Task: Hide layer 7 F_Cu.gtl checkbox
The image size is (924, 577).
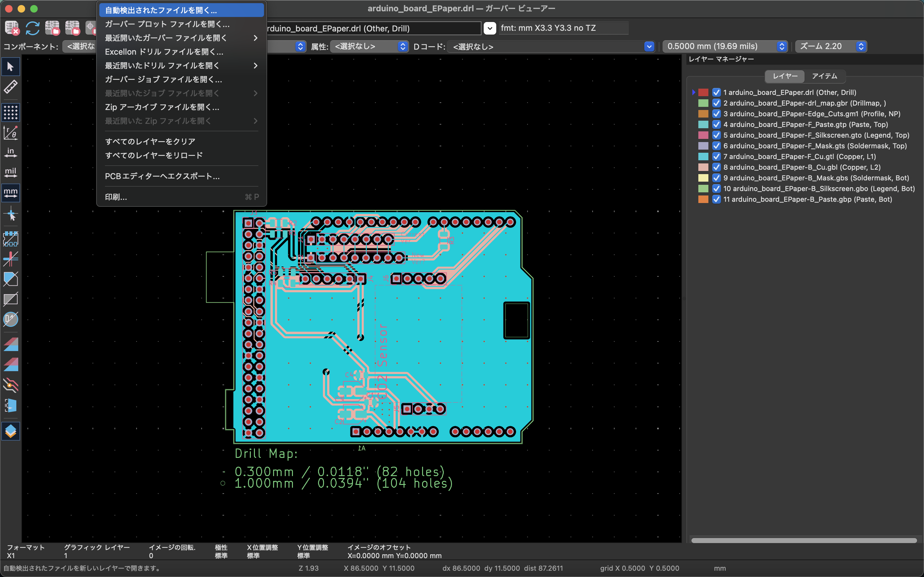Action: point(716,157)
